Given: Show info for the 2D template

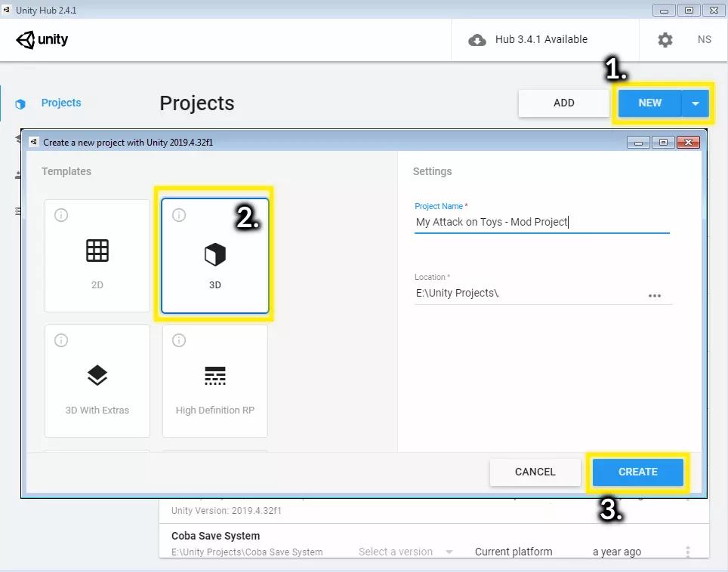Looking at the screenshot, I should click(x=61, y=215).
